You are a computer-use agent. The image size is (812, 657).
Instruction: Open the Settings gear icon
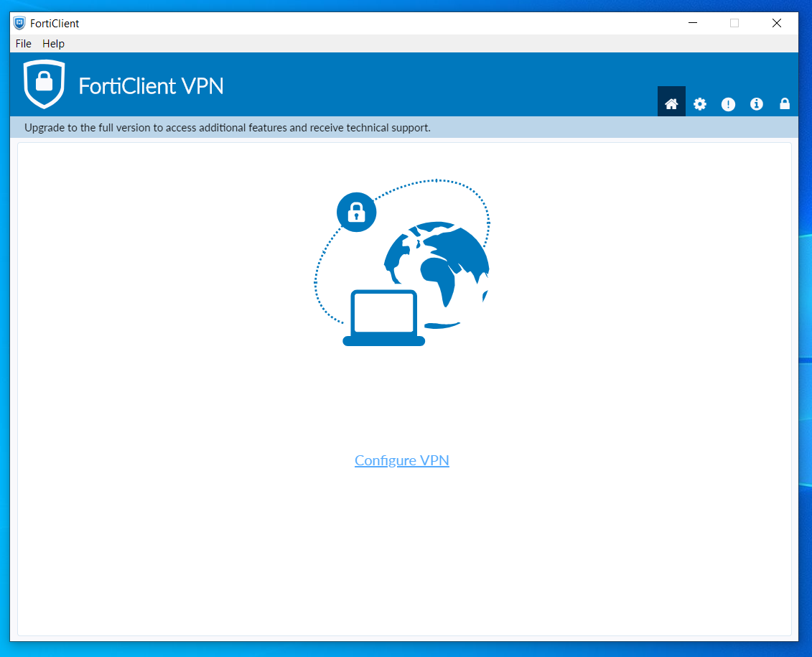click(x=699, y=104)
